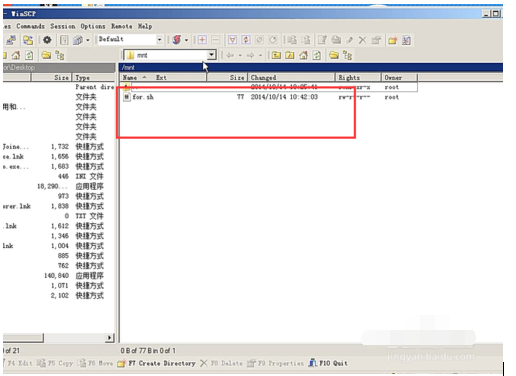Click F7 Create Directory button
The image size is (516, 376).
pos(157,363)
